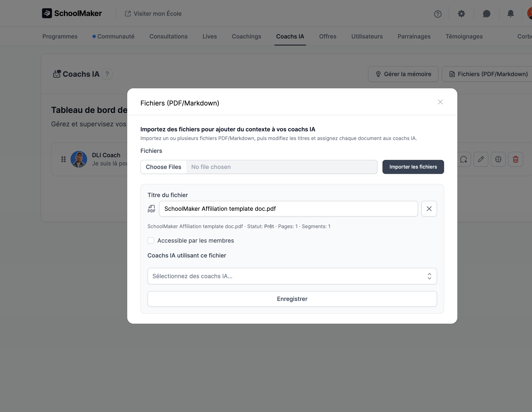This screenshot has height=412, width=532.
Task: Click Choose Files to select files
Action: [x=163, y=167]
